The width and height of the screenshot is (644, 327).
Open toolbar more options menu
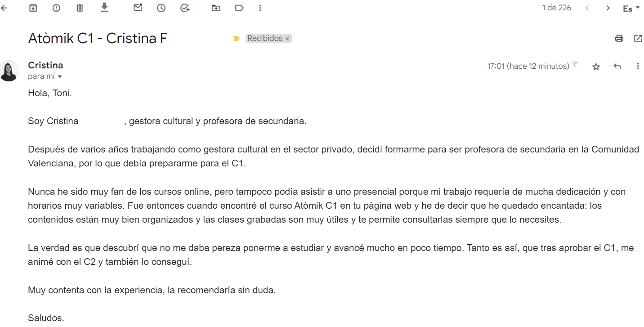[260, 8]
